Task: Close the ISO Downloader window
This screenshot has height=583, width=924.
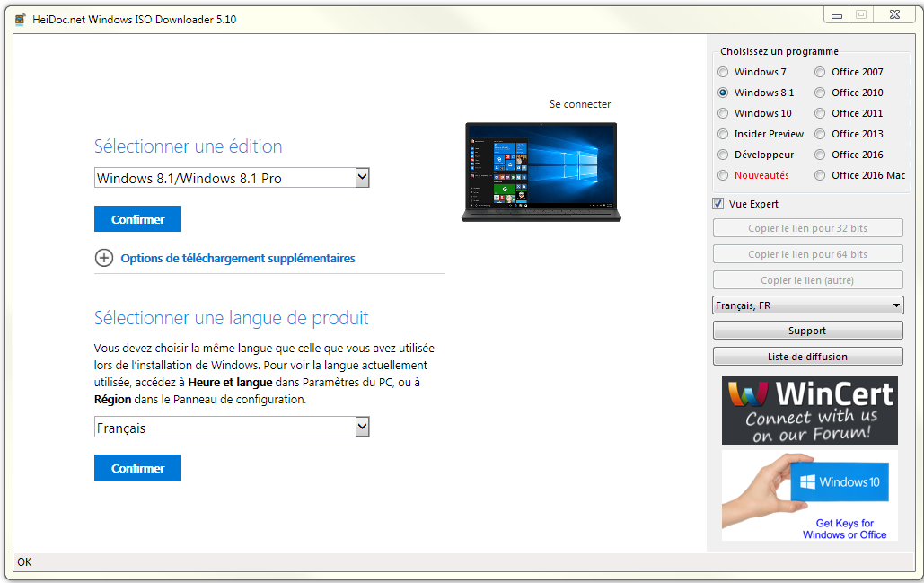Action: point(894,15)
